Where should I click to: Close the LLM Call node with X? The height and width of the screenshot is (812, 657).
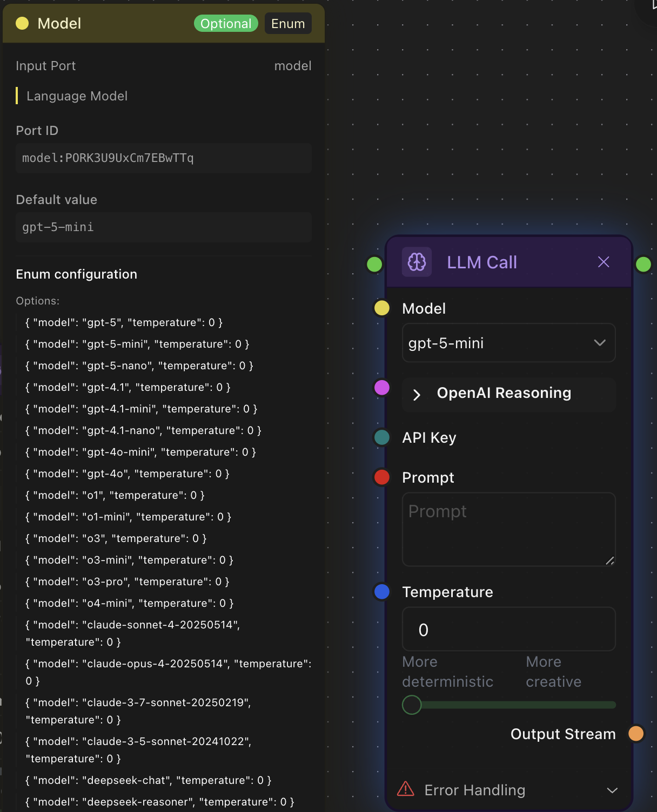coord(604,262)
